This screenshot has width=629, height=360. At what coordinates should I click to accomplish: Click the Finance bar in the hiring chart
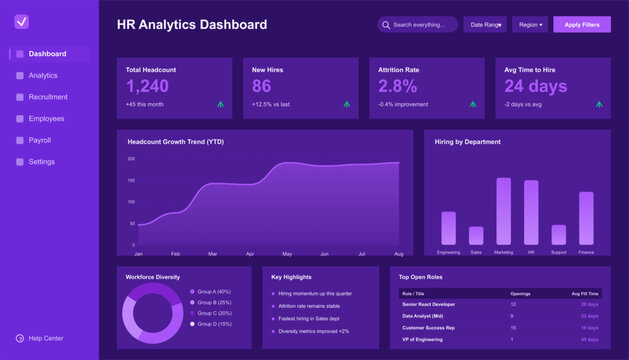(x=586, y=218)
